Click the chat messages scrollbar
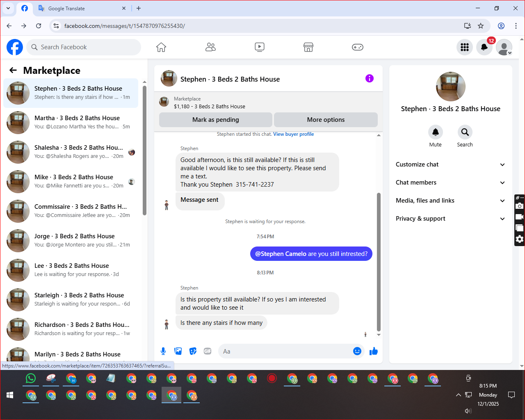This screenshot has width=525, height=420. pos(379,262)
